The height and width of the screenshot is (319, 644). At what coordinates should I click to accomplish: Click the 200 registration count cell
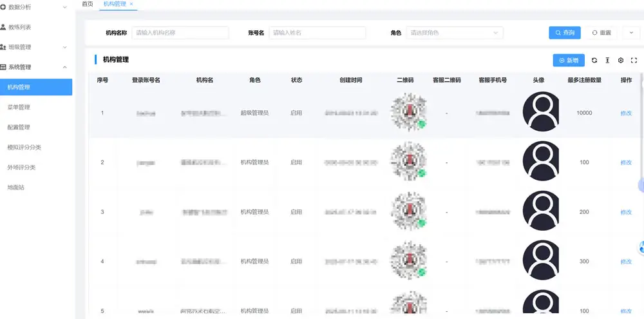coord(585,212)
